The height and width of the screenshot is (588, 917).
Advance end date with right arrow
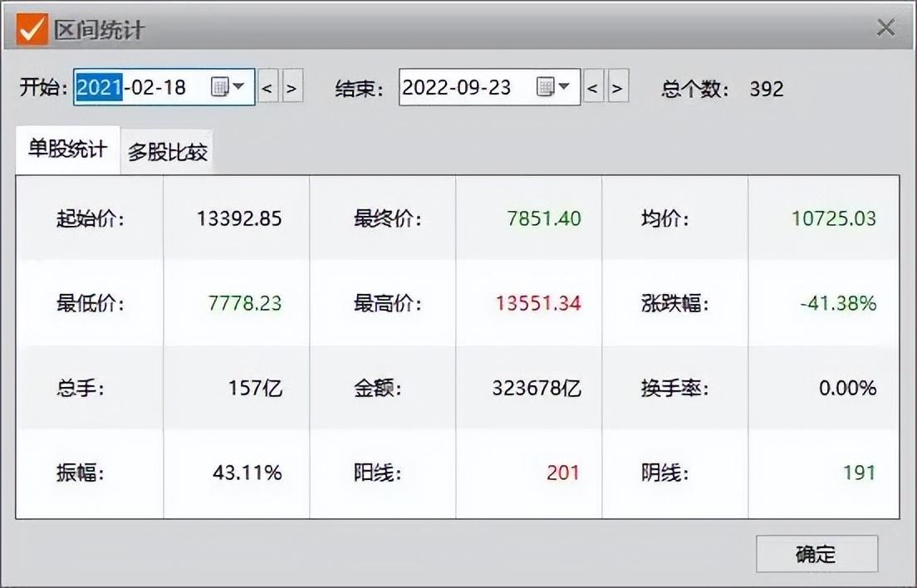point(618,87)
